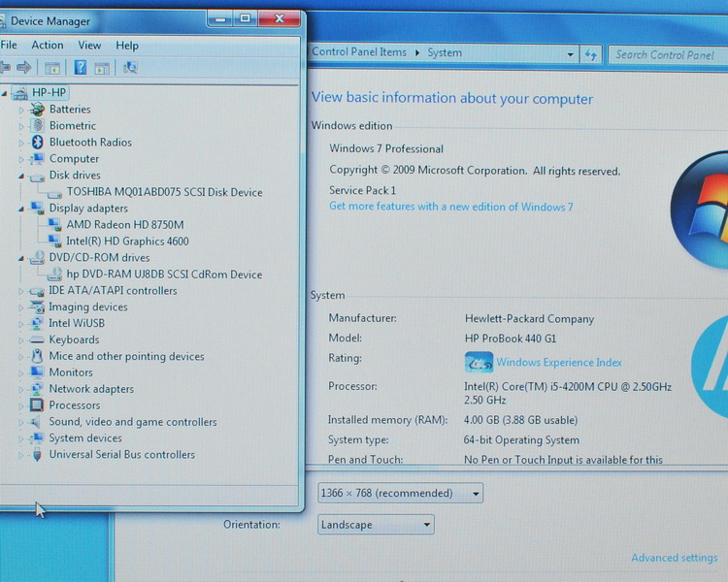Click the Back arrow in Device Manager toolbar

[x=5, y=68]
